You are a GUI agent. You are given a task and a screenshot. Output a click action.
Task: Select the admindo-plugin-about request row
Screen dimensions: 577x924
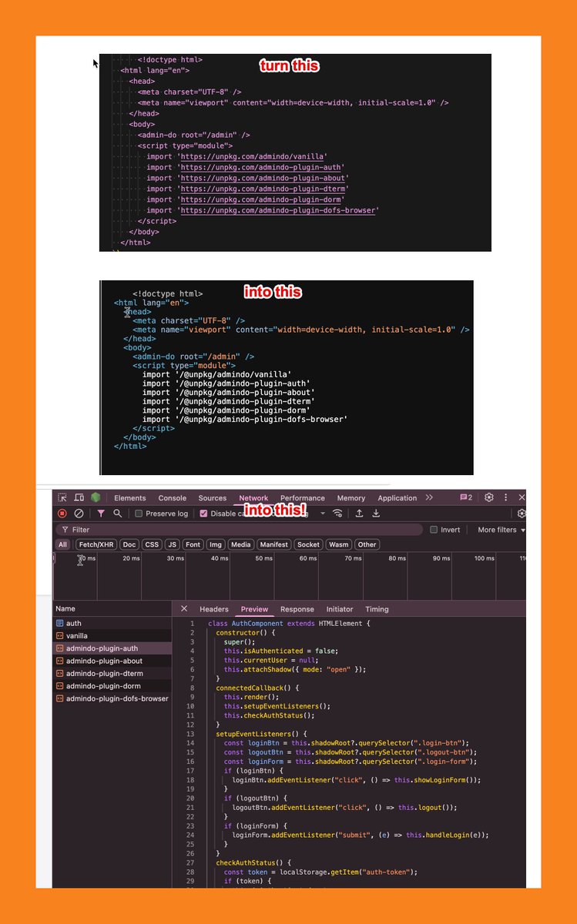point(112,661)
